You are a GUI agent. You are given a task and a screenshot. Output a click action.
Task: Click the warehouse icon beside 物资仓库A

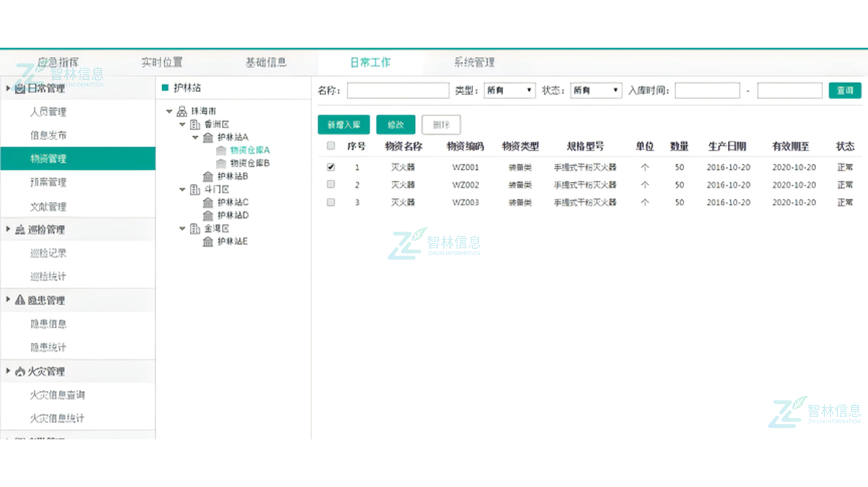(x=221, y=150)
